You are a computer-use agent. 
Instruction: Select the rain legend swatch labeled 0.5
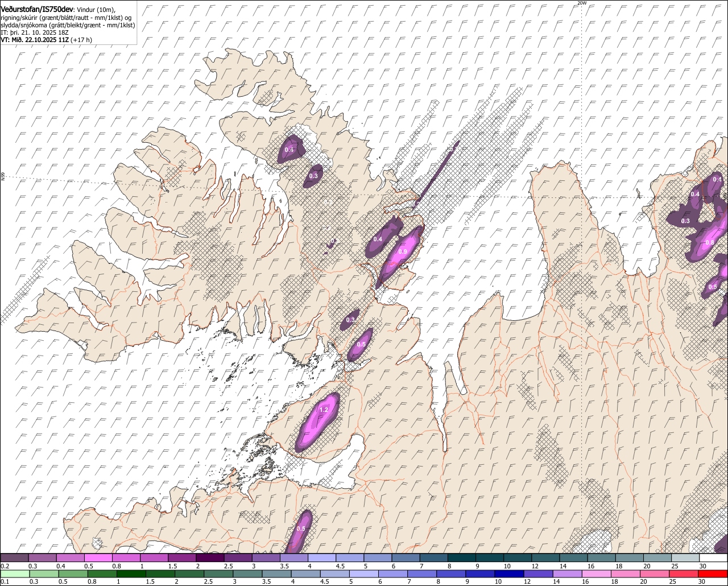73,573
